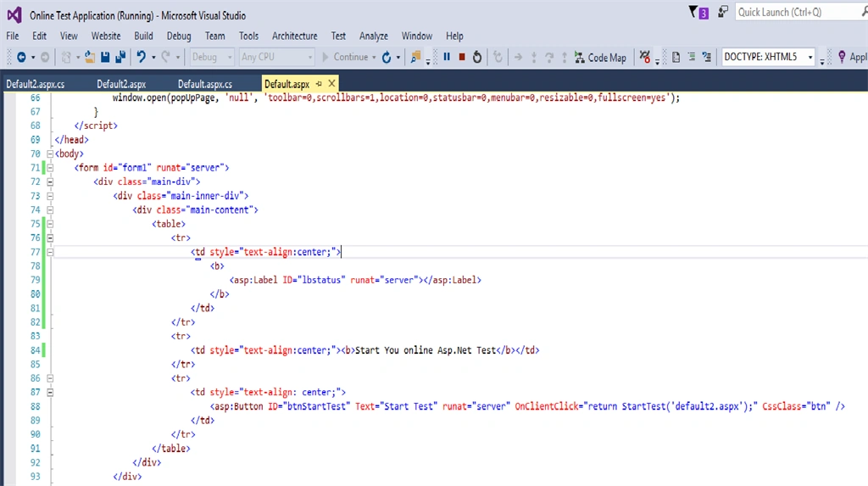Click the Navigate Forward arrow icon
This screenshot has height=486, width=868.
click(45, 57)
